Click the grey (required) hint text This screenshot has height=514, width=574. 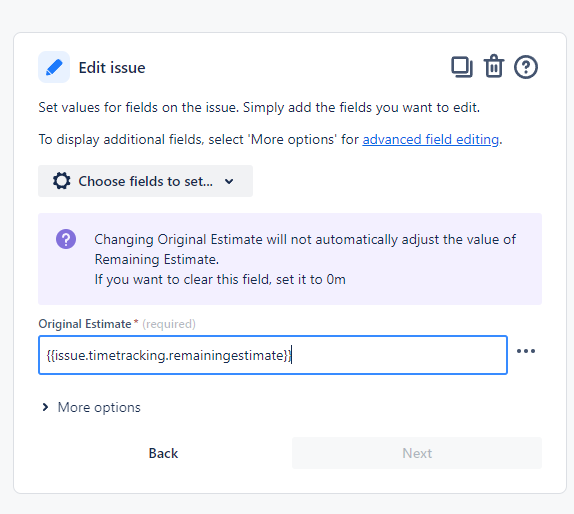169,324
